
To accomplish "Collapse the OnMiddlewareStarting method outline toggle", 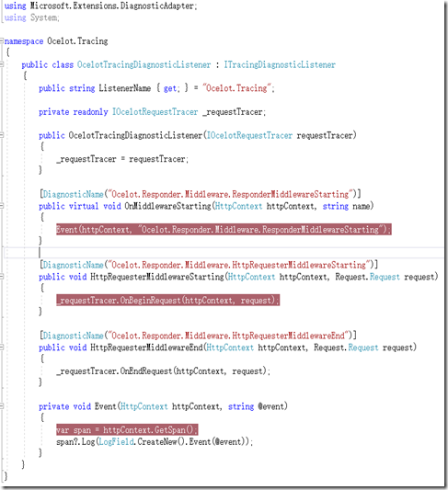I will click(2, 206).
